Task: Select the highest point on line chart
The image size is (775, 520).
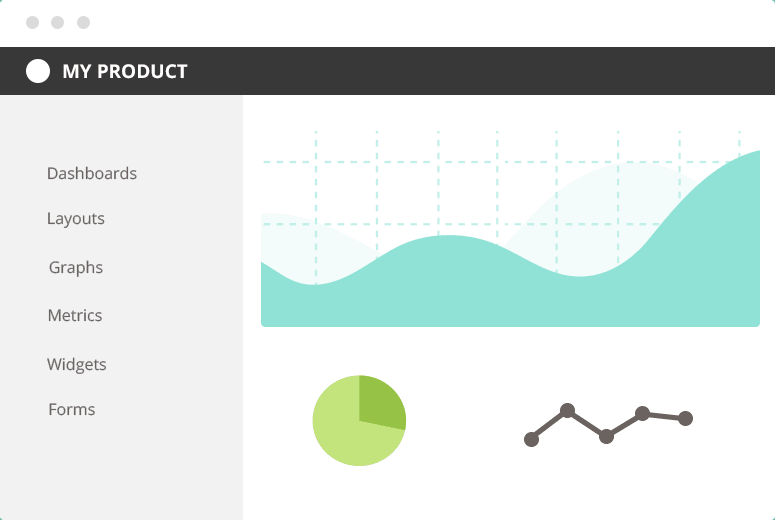Action: [567, 410]
